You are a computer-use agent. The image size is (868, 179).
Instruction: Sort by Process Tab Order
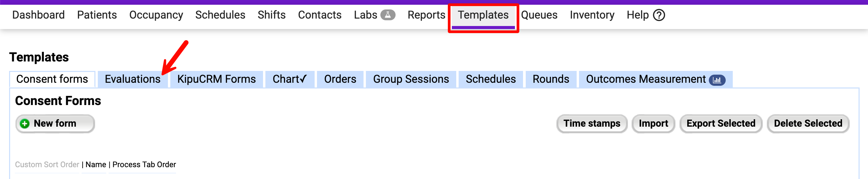tap(144, 164)
